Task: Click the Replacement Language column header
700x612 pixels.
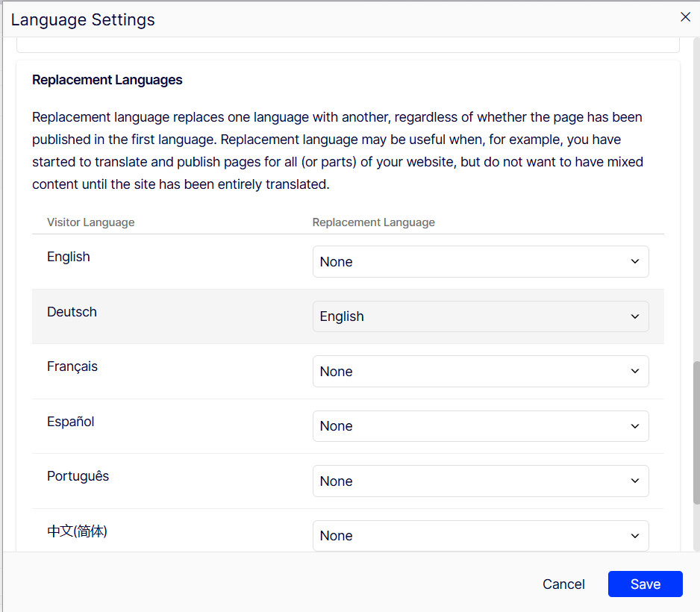Action: [x=373, y=222]
